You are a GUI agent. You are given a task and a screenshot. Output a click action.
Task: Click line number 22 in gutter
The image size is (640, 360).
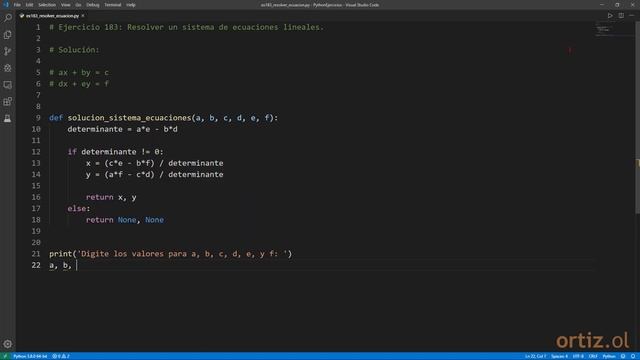coord(36,265)
